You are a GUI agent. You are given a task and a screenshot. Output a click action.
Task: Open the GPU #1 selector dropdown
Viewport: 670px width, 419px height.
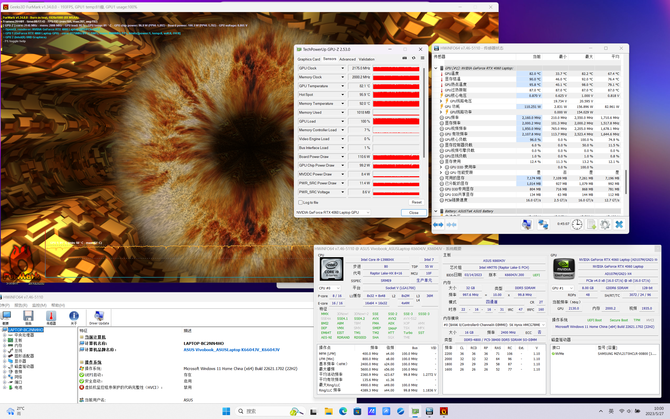coord(562,288)
